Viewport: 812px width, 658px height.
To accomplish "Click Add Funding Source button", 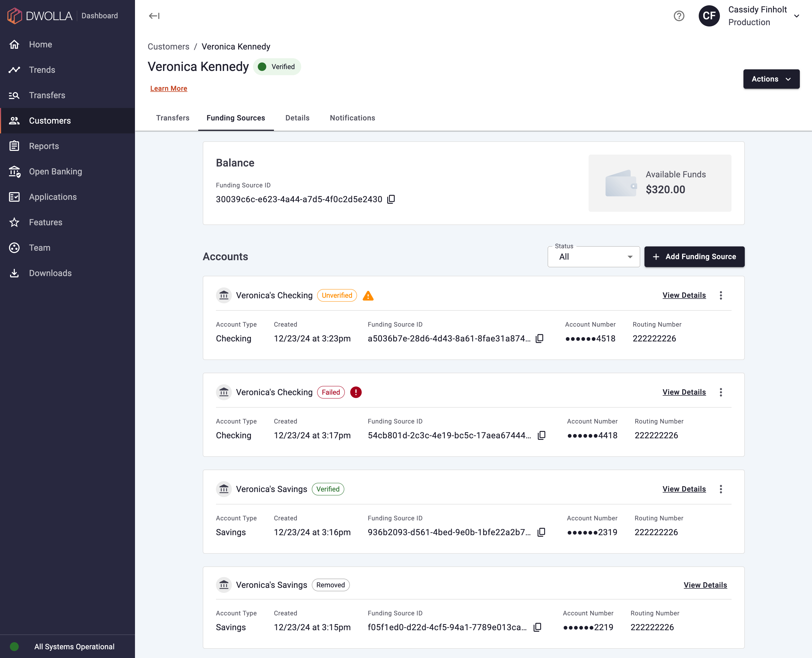I will pos(694,256).
